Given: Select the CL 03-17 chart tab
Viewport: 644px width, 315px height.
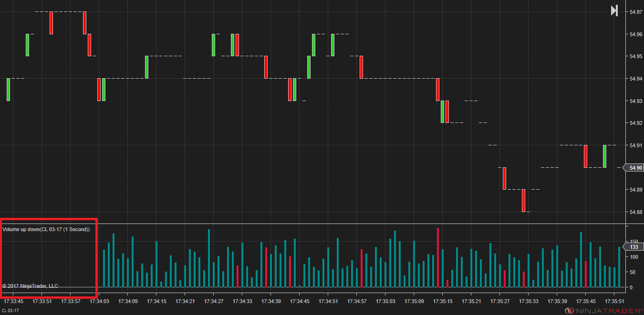Looking at the screenshot, I should point(10,311).
